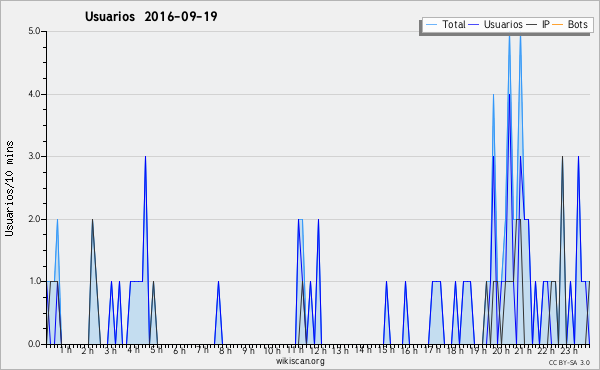Click the 3.0 value on y-axis
Image resolution: width=600 pixels, height=370 pixels.
[34, 156]
